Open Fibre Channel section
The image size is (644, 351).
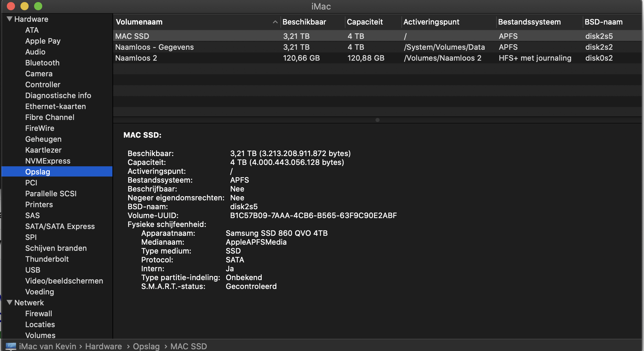(x=50, y=117)
